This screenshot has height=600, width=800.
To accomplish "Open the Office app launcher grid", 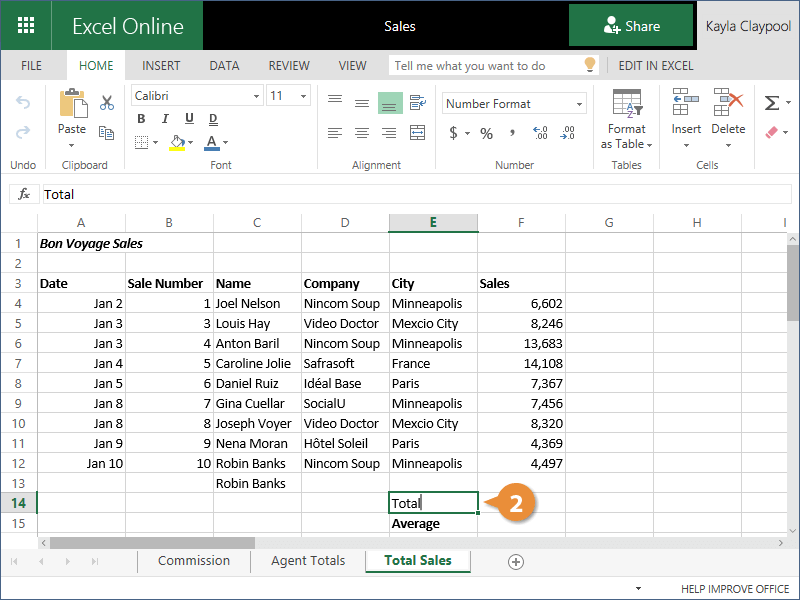I will pos(26,26).
